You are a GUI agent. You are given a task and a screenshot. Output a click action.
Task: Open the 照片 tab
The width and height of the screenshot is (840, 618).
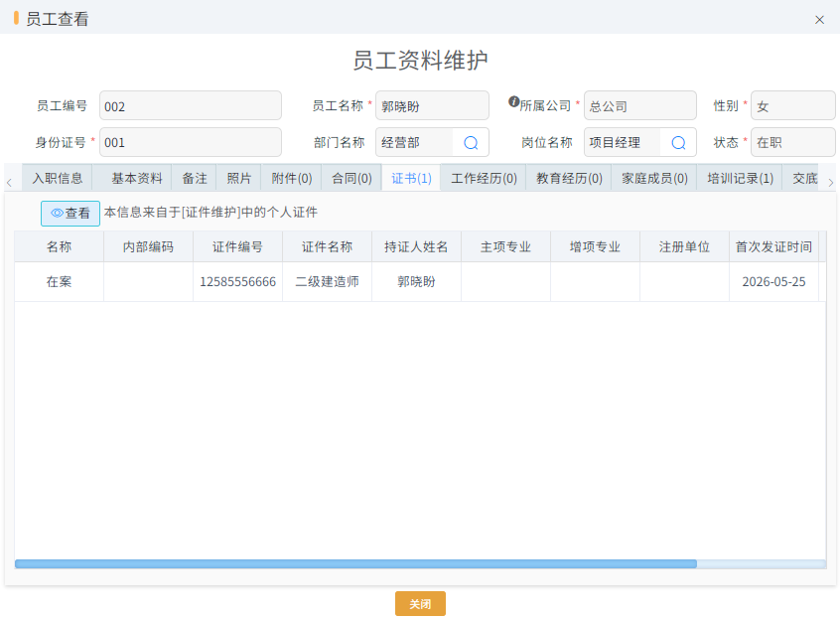coord(238,178)
